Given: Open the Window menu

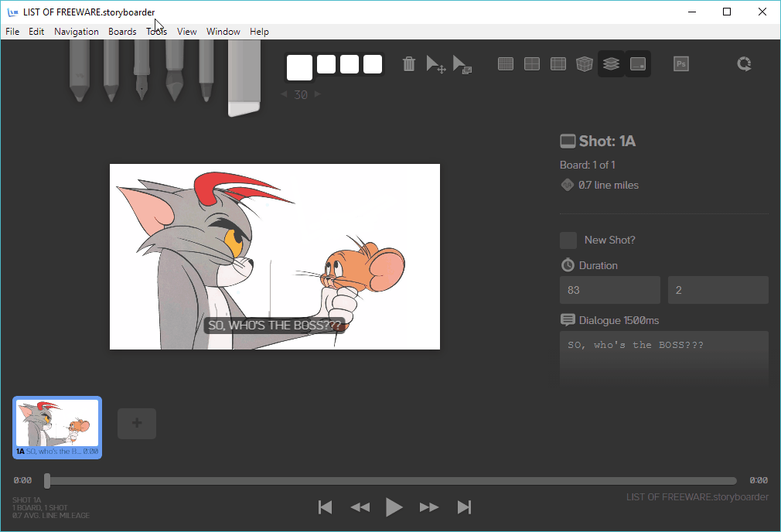Looking at the screenshot, I should click(x=223, y=32).
